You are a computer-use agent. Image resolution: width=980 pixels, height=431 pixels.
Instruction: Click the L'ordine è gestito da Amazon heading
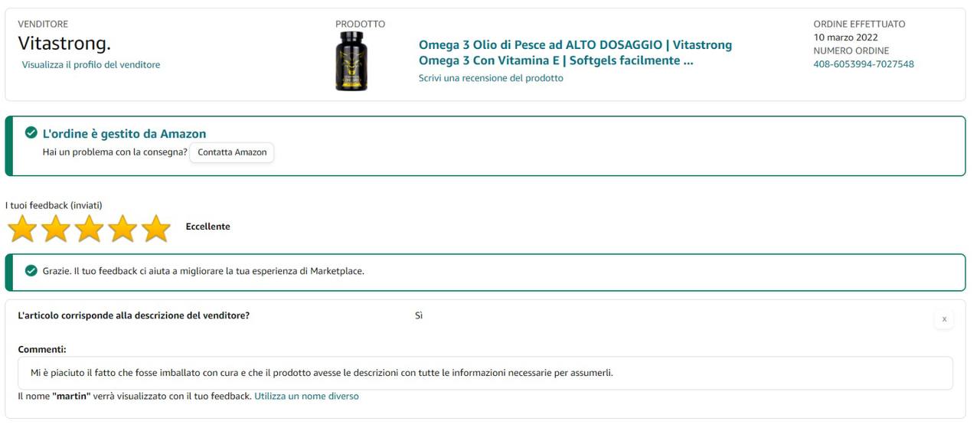coord(124,134)
